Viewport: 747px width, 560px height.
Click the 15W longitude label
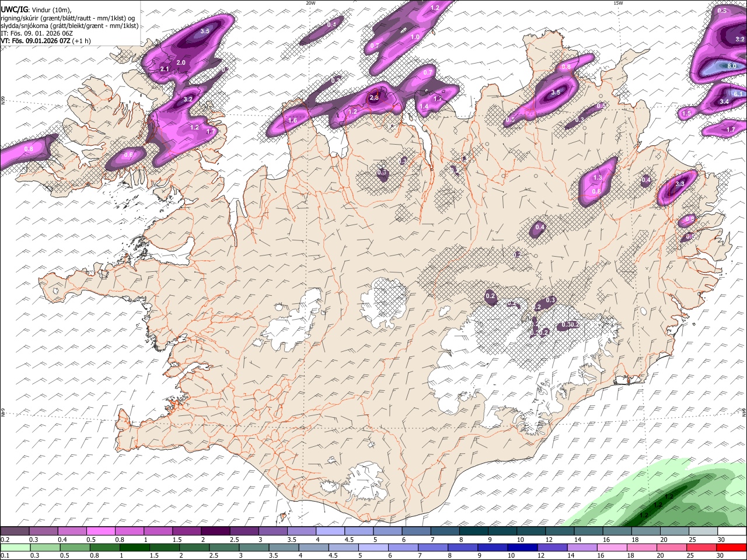click(618, 3)
